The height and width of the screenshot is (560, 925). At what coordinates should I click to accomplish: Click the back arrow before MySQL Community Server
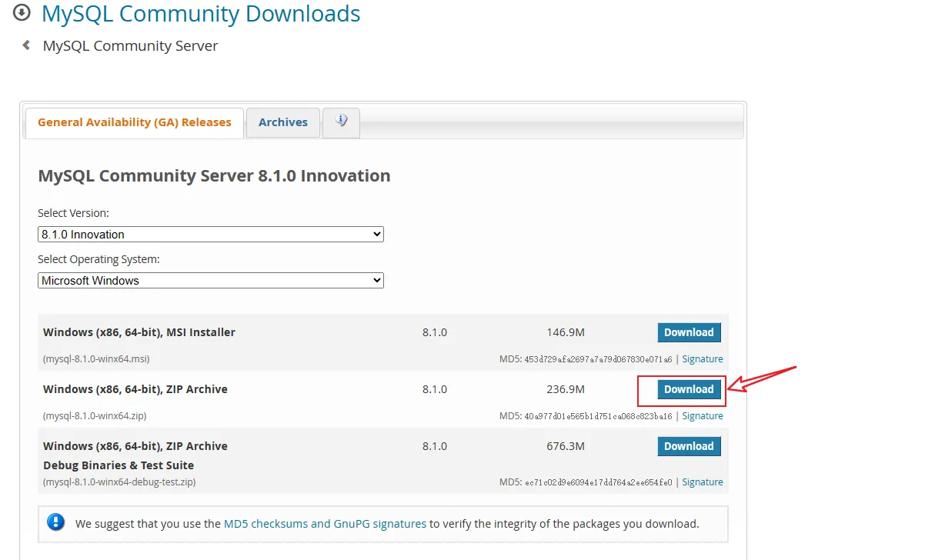(x=26, y=45)
